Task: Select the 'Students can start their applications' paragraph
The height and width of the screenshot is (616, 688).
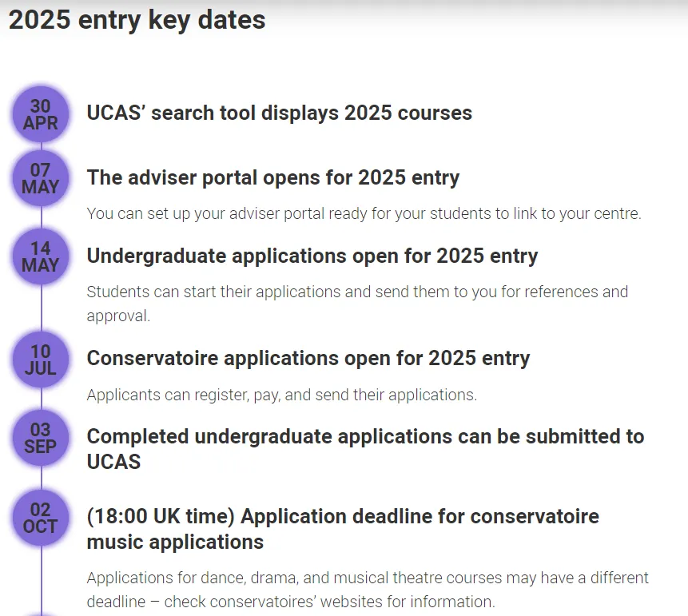Action: 356,303
